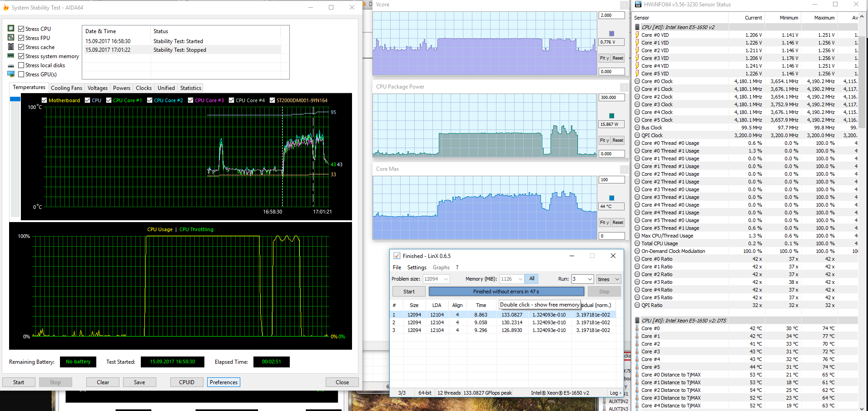Click the disk drive icon beside Stress local disks
868x411 pixels.
coord(11,65)
